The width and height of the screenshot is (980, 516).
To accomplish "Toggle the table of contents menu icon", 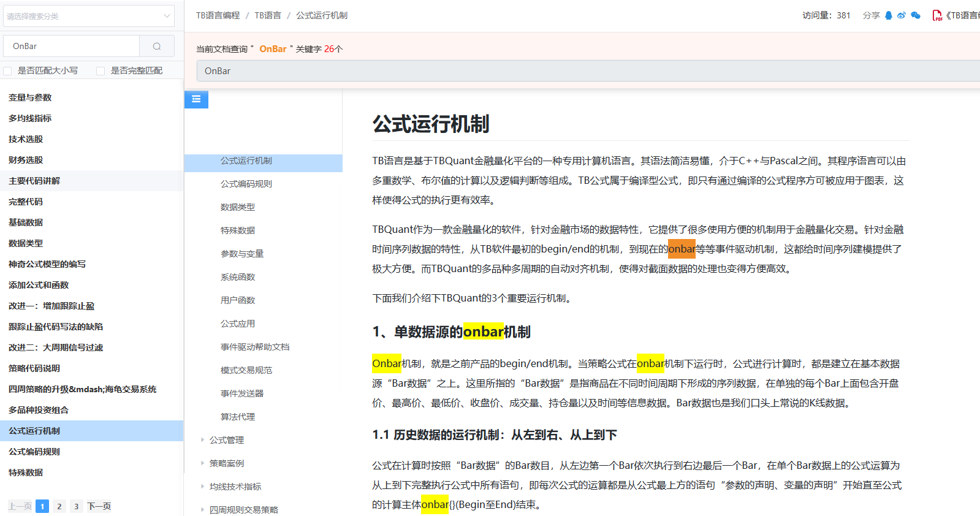I will (196, 99).
